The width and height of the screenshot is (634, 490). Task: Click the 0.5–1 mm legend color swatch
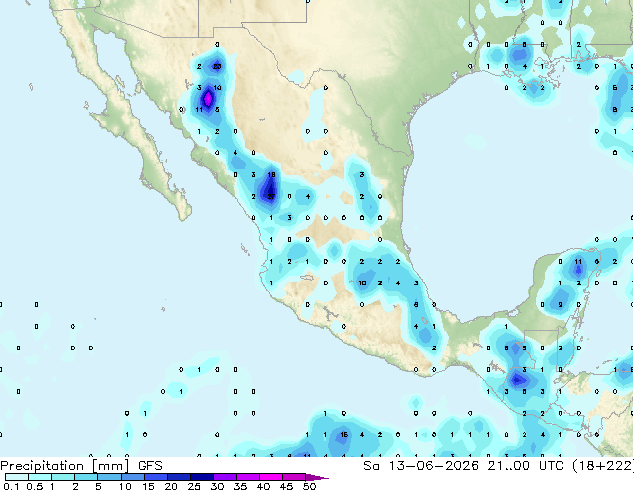point(40,477)
